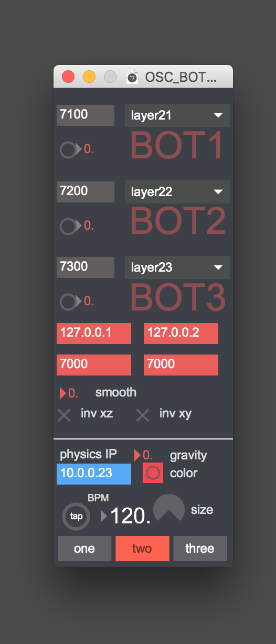Viewport: 276px width, 644px height.
Task: Click the gravity number box triangle
Action: click(x=138, y=455)
